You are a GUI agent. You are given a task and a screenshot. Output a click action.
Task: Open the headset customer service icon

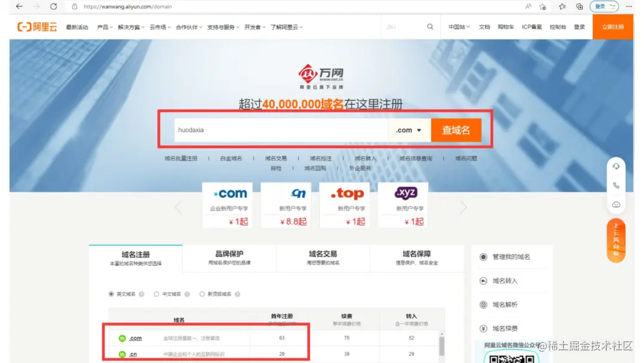coord(616,167)
